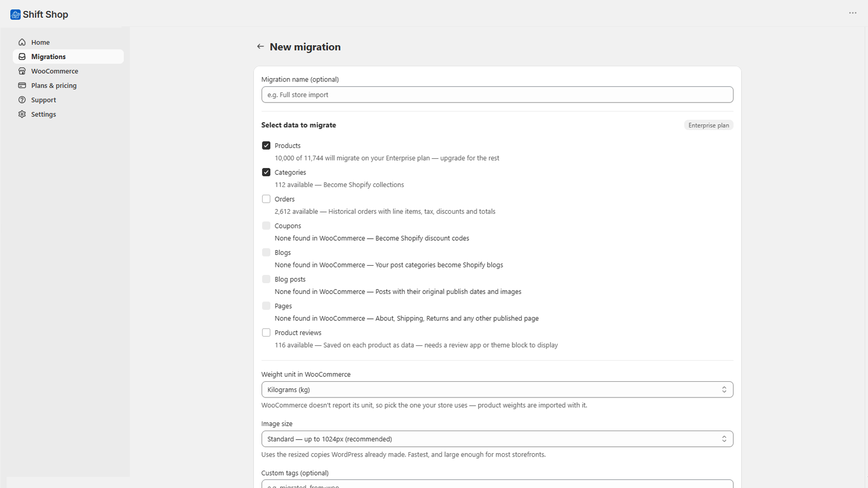Click the Weight unit in WooCommerce label
The width and height of the screenshot is (868, 488).
click(x=306, y=375)
